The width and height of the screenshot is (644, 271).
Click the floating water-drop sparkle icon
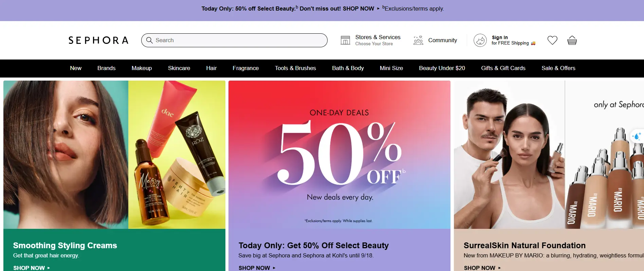(x=637, y=136)
